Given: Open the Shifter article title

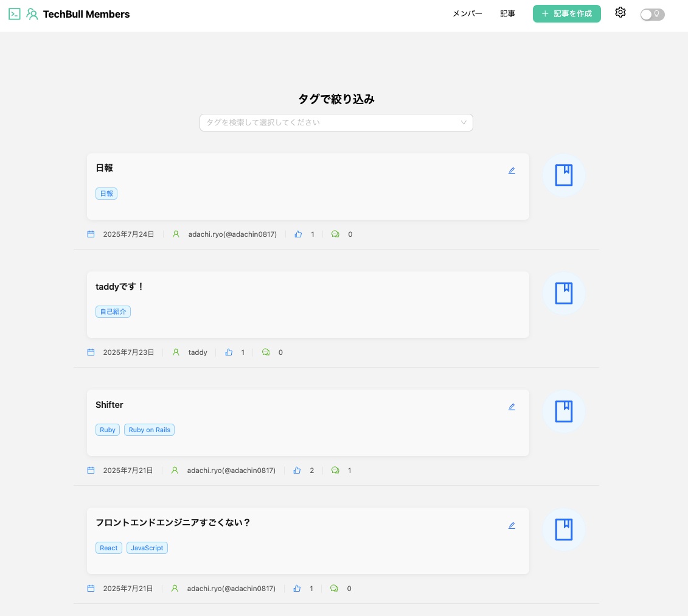Looking at the screenshot, I should pos(109,405).
